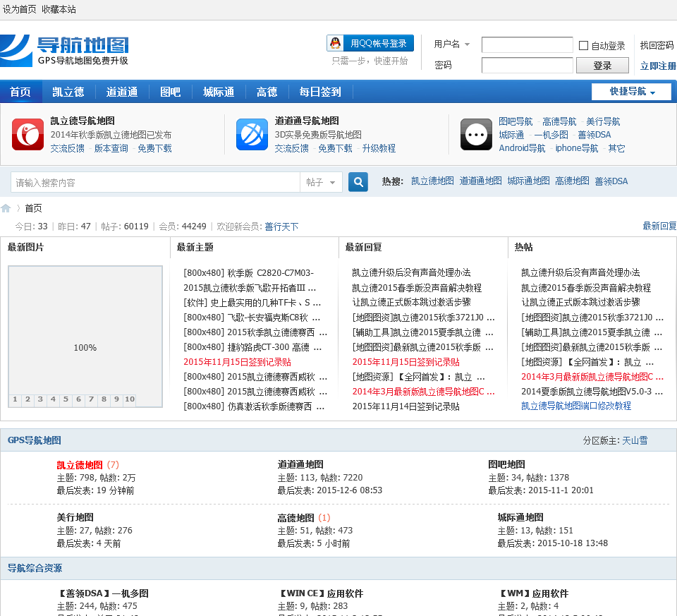Screen dimensions: 677x616
Task: Open moderator 天山雪 profile link
Action: tap(635, 440)
